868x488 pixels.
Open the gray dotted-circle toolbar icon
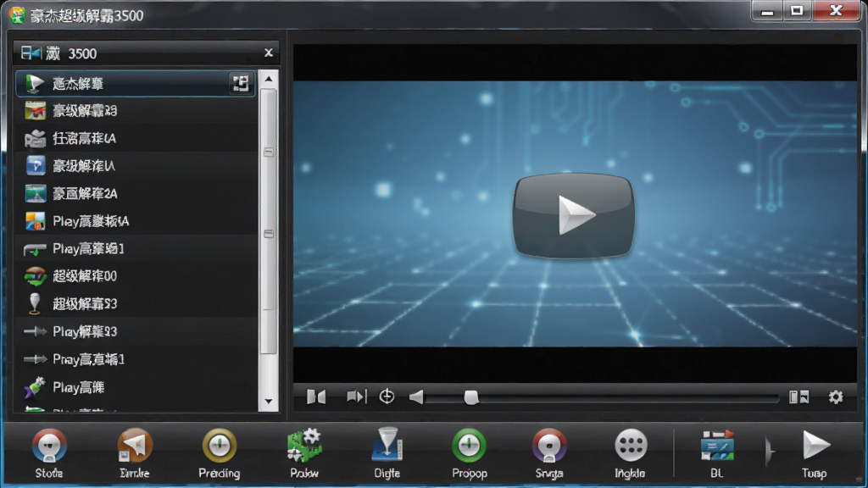[631, 446]
